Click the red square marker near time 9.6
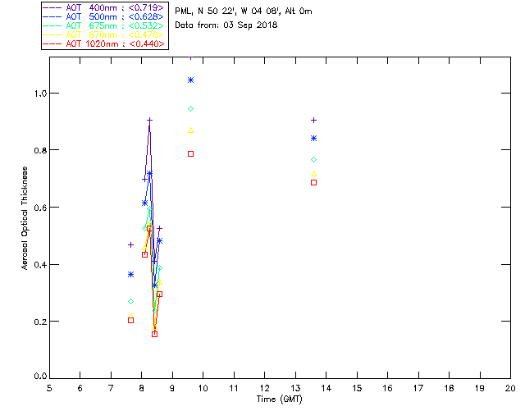 coord(191,154)
